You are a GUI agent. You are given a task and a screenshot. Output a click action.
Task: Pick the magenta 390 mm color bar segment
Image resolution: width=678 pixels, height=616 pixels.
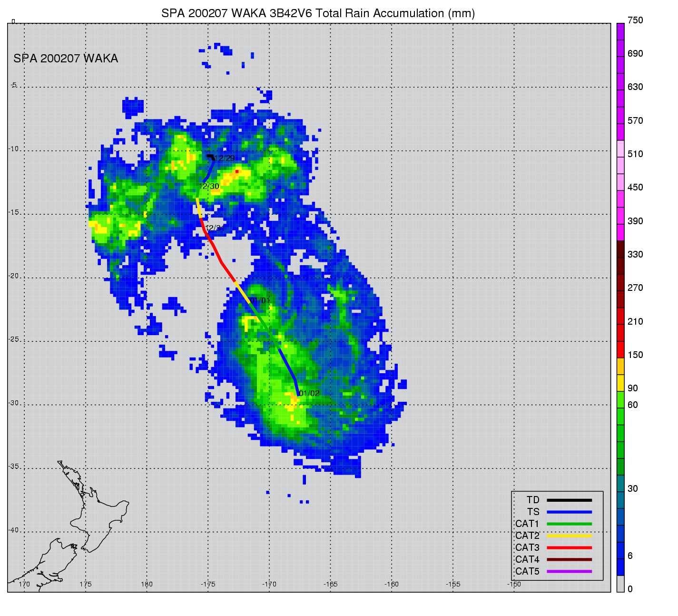pos(620,216)
